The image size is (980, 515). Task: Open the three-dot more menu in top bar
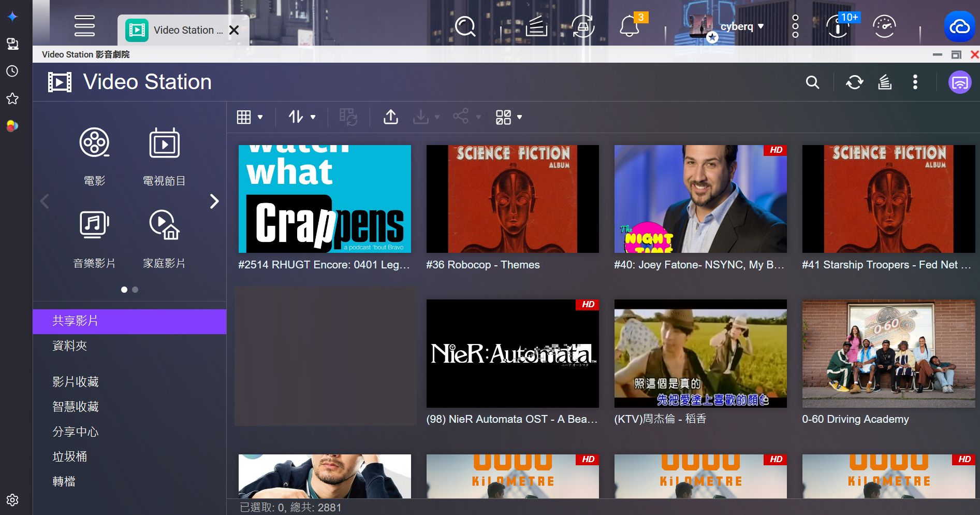coord(795,26)
